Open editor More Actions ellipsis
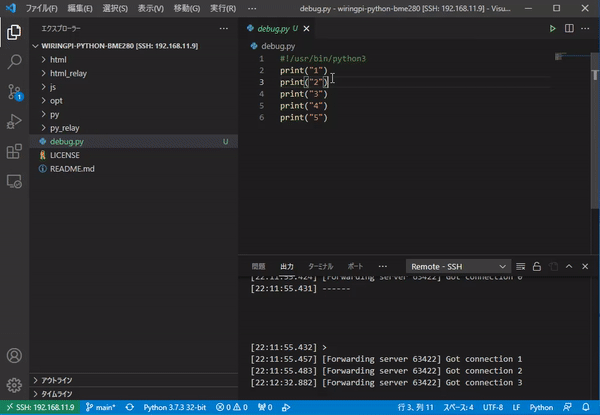600x415 pixels. click(x=585, y=29)
